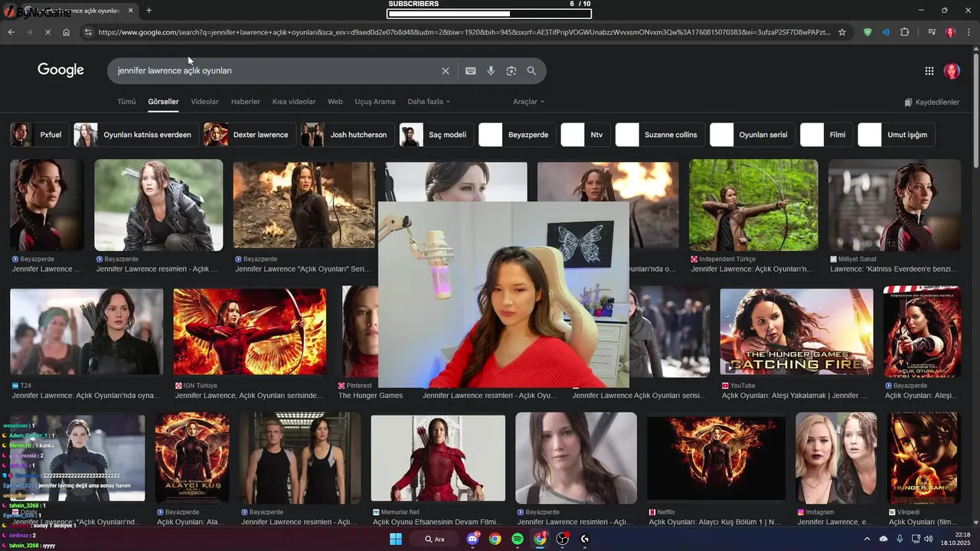Open Discord from the taskbar
The height and width of the screenshot is (551, 980).
pyautogui.click(x=472, y=539)
